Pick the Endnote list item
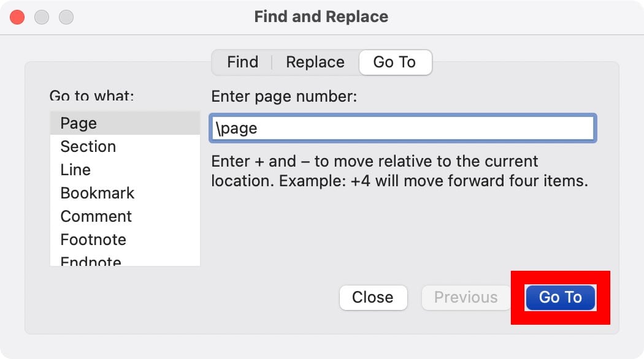The height and width of the screenshot is (359, 644). [91, 261]
